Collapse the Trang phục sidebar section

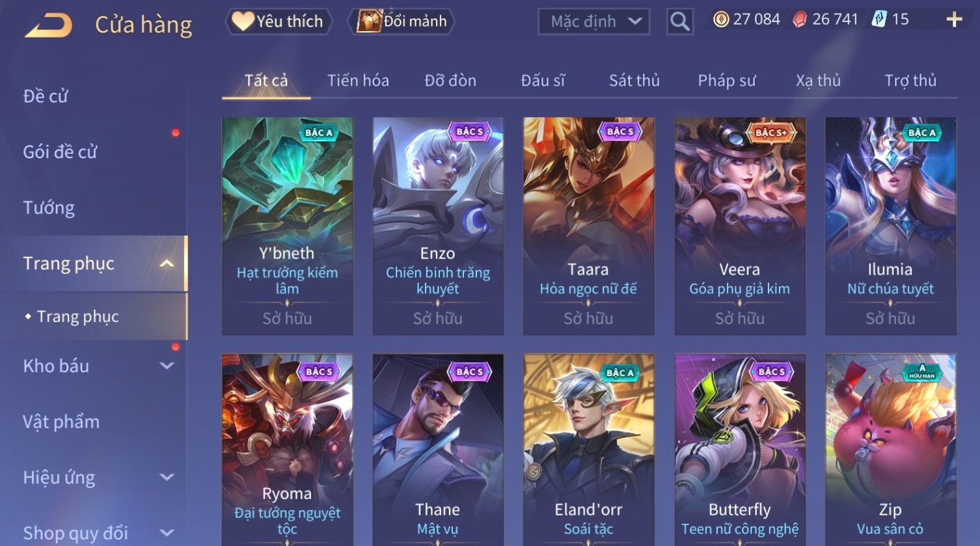[167, 264]
